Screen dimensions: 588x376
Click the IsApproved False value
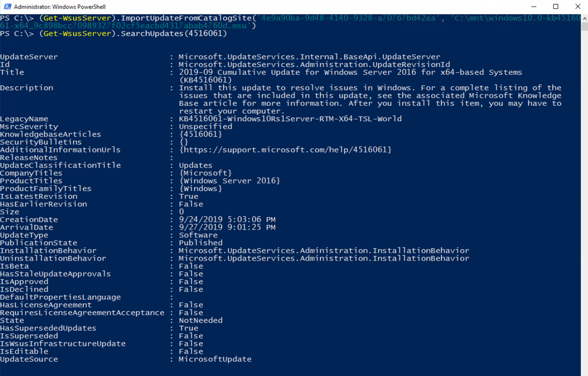191,282
